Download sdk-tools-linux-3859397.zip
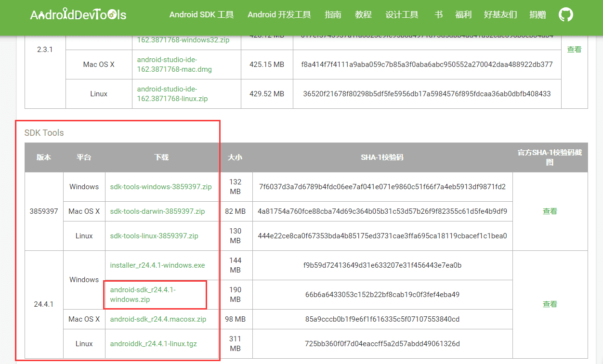This screenshot has width=603, height=364. tap(154, 236)
